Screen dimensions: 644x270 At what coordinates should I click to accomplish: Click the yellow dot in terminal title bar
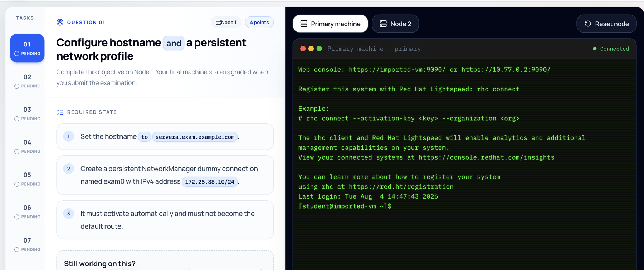point(311,49)
